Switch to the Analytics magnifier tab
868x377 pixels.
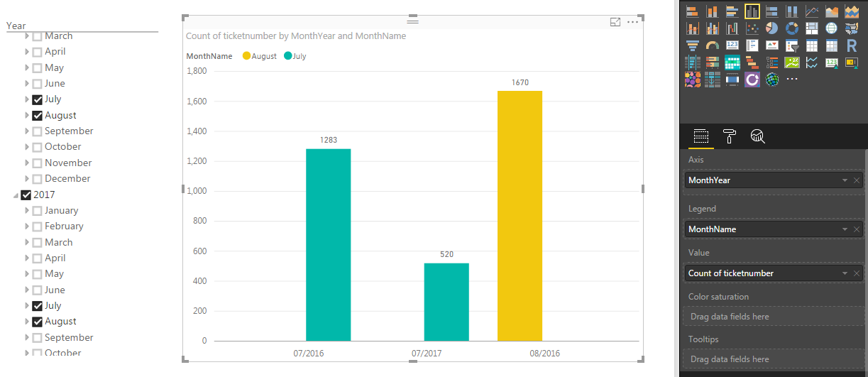point(757,136)
